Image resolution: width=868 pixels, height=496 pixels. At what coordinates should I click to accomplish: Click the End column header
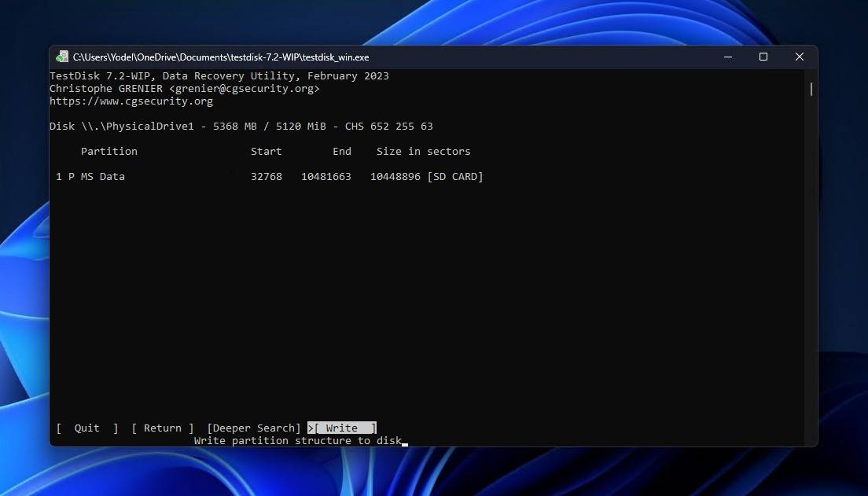342,151
